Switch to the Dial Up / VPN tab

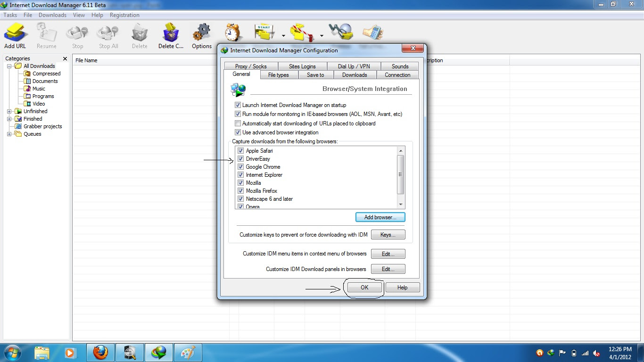354,66
